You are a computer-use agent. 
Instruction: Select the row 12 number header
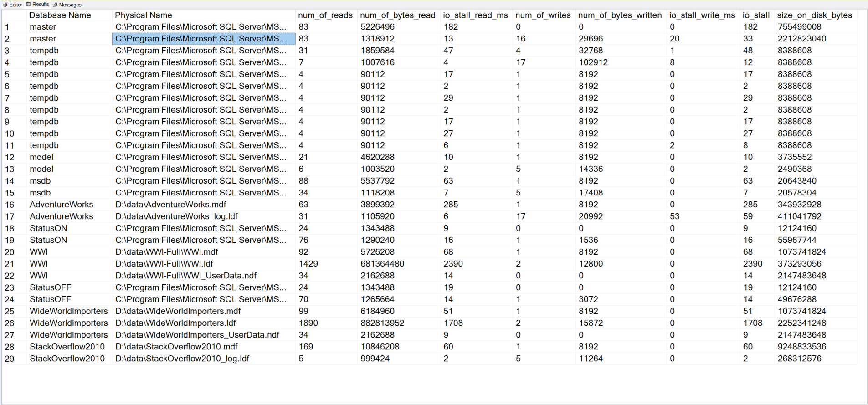(x=14, y=157)
